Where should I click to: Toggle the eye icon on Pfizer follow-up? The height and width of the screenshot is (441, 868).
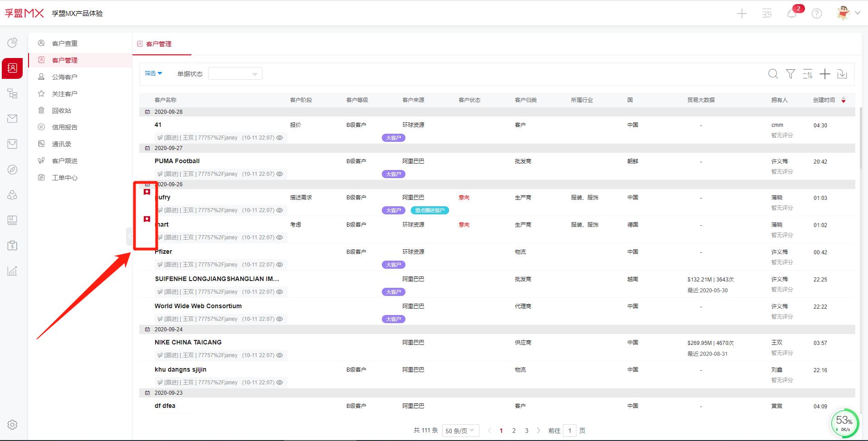280,265
